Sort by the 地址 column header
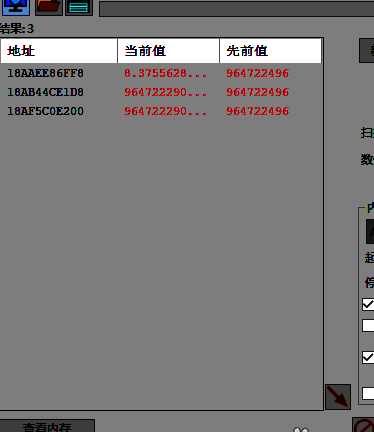 tap(59, 51)
